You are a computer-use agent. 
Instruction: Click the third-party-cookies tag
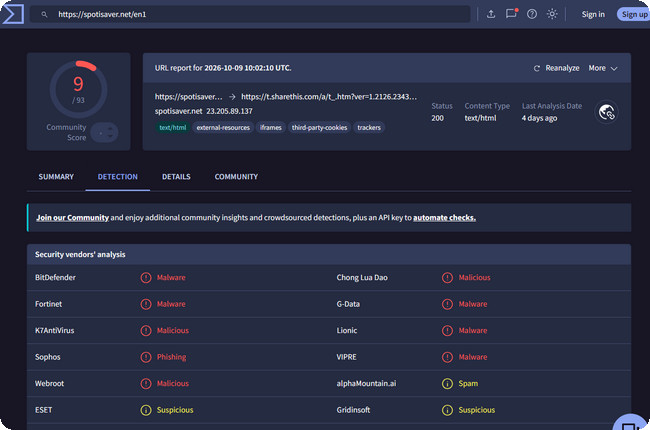pos(319,127)
